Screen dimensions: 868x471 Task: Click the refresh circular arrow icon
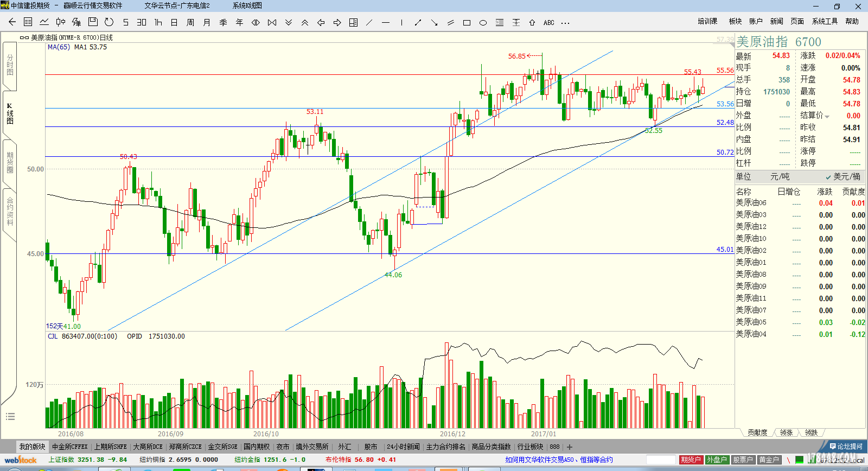(x=109, y=22)
